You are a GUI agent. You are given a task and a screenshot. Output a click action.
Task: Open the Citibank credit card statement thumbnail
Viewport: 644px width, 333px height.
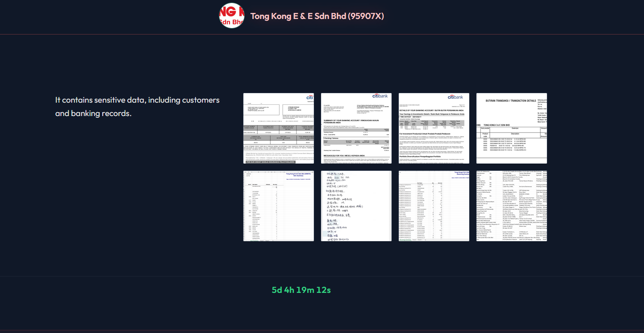(x=278, y=128)
